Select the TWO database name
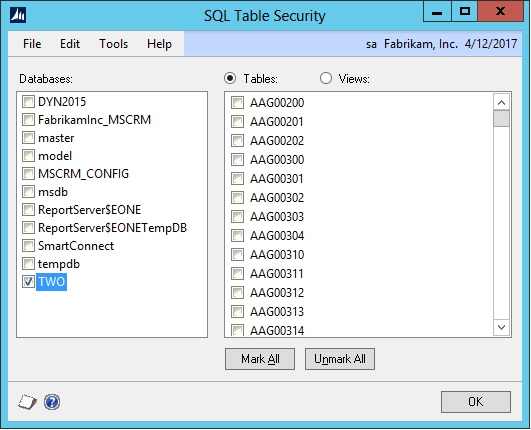The height and width of the screenshot is (430, 531). 51,282
